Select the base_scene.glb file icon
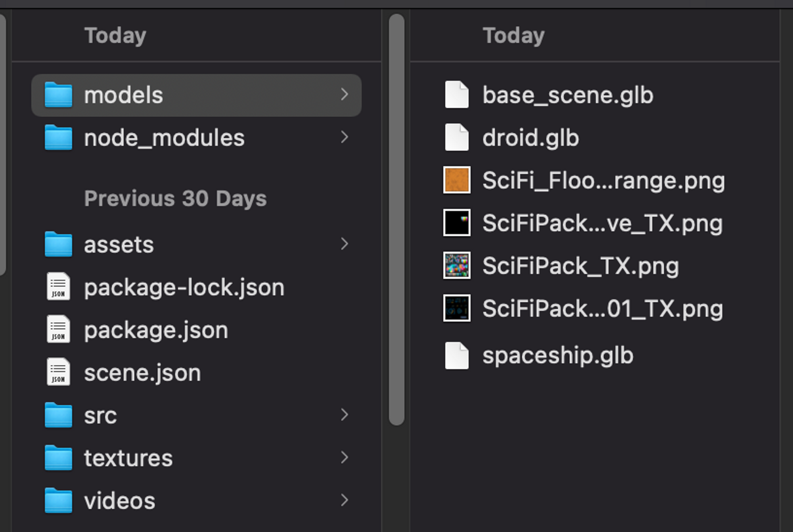This screenshot has height=532, width=793. click(x=456, y=95)
